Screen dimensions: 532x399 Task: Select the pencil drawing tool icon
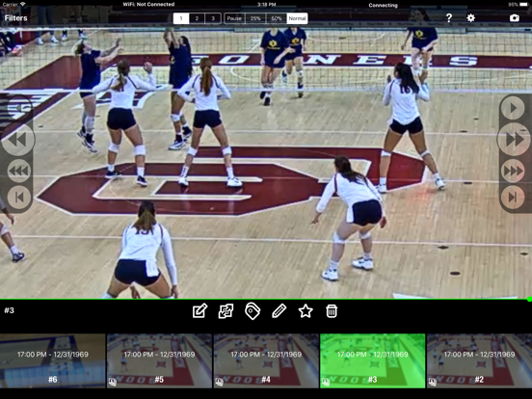[x=279, y=310]
